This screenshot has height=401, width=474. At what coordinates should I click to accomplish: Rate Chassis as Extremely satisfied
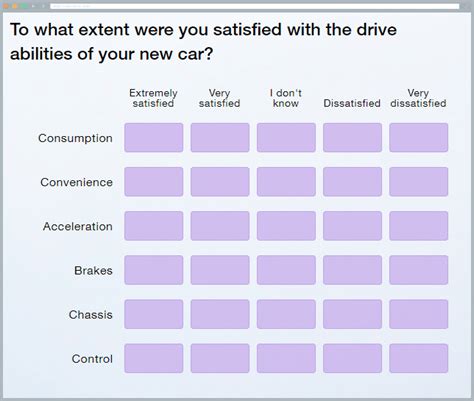click(x=154, y=314)
